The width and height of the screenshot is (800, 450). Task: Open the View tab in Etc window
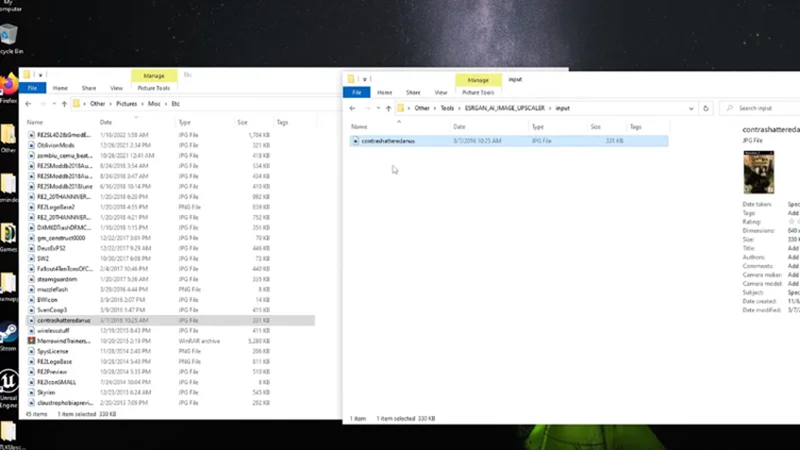(x=116, y=88)
